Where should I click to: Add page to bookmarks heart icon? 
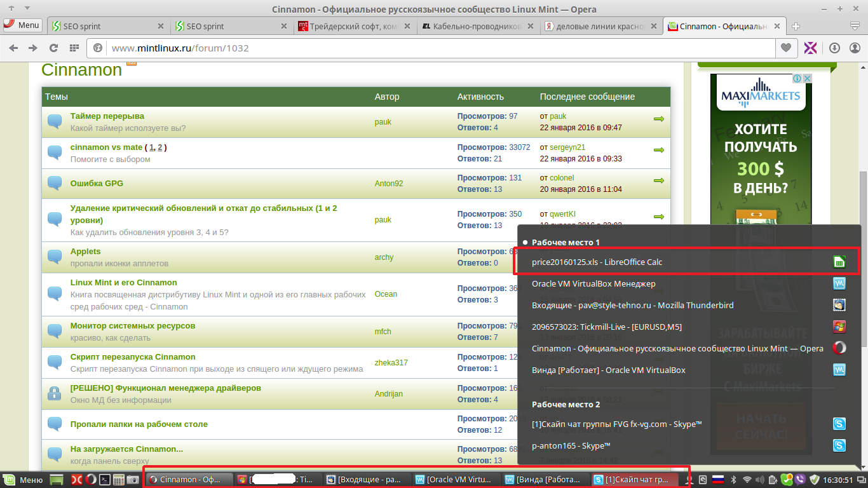click(x=785, y=48)
